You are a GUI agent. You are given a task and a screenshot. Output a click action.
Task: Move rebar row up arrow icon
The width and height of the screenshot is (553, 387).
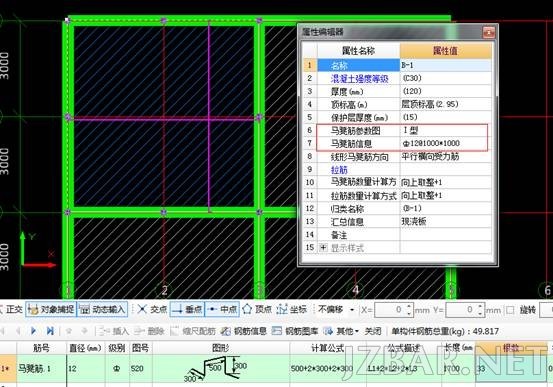69,331
